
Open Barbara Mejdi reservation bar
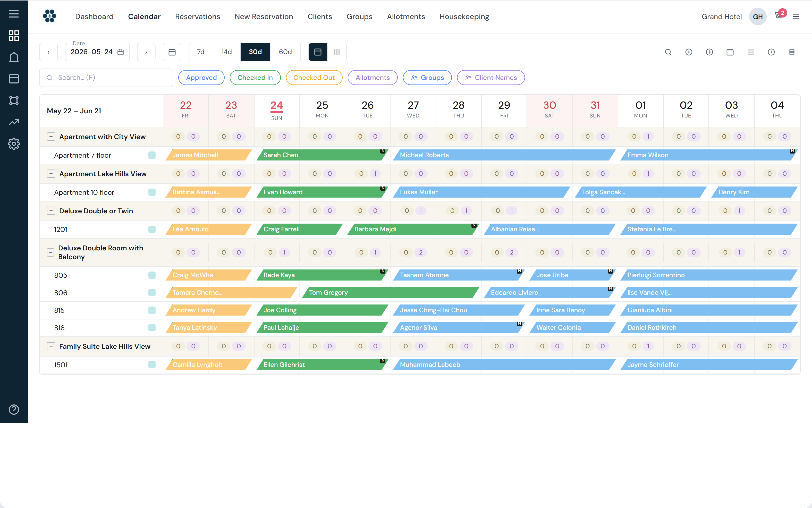point(413,229)
